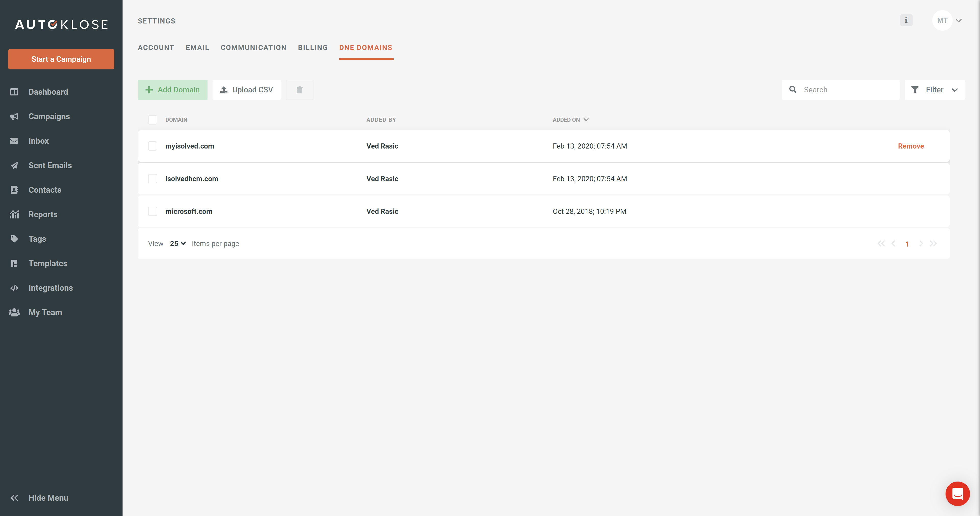Open the Filter dropdown
The height and width of the screenshot is (516, 980).
pyautogui.click(x=934, y=90)
